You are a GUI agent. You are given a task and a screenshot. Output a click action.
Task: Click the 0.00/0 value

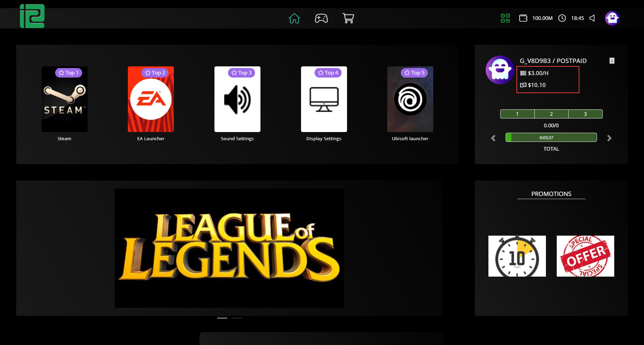tap(551, 126)
